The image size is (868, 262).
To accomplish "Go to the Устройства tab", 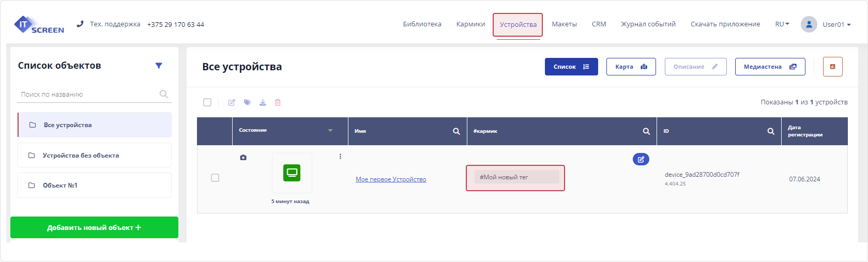I will [518, 25].
